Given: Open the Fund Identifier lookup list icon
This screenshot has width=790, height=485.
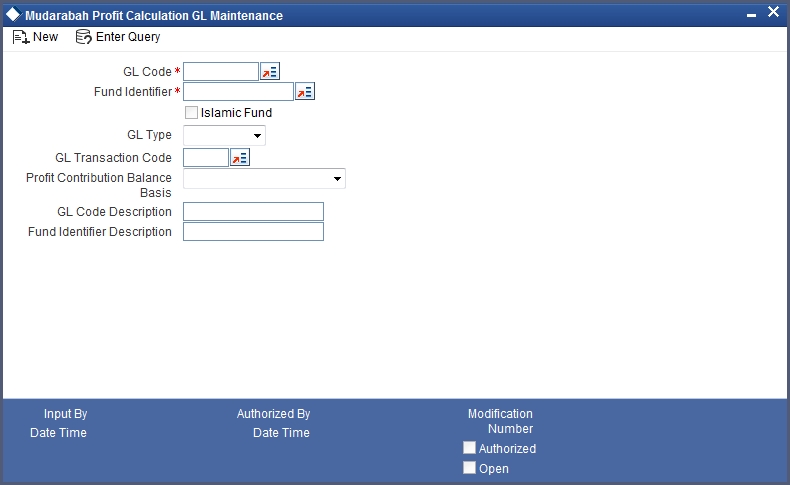Looking at the screenshot, I should click(x=305, y=92).
